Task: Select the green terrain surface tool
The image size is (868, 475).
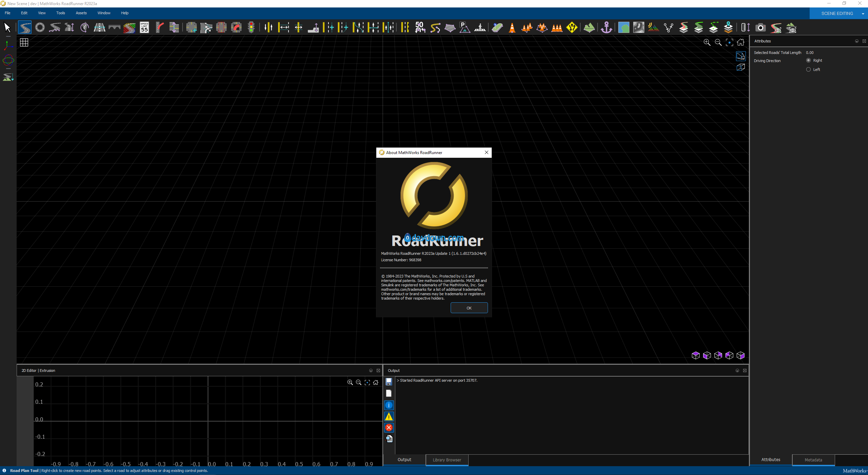Action: click(x=589, y=27)
